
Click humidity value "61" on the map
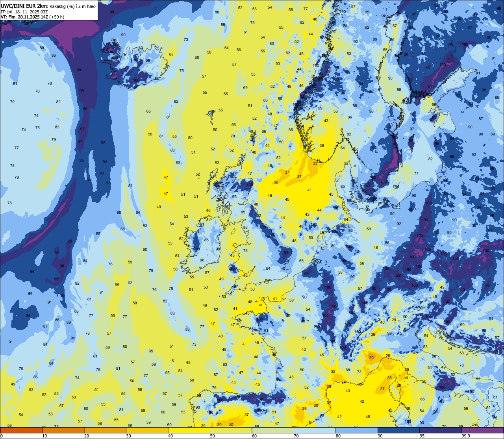[x=246, y=32]
